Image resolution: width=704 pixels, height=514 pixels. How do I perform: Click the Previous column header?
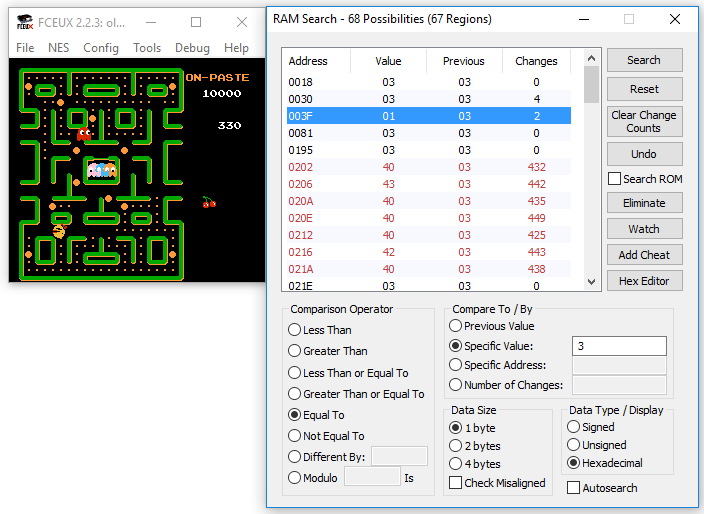click(464, 61)
